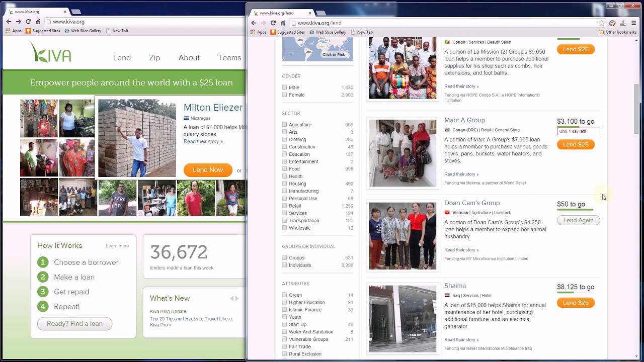Open home page in the kiva.org/lend window
Image resolution: width=644 pixels, height=362 pixels.
click(x=283, y=23)
